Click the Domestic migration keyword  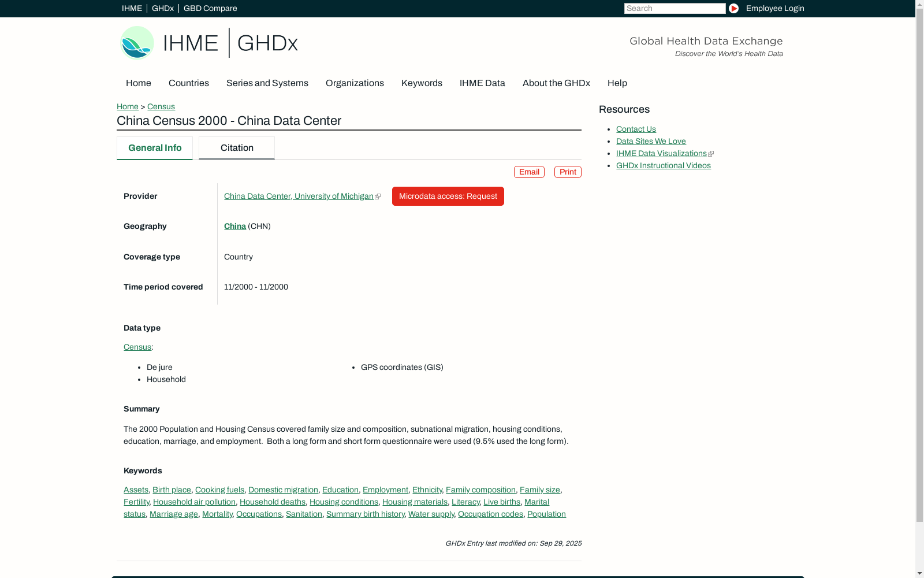coord(283,490)
